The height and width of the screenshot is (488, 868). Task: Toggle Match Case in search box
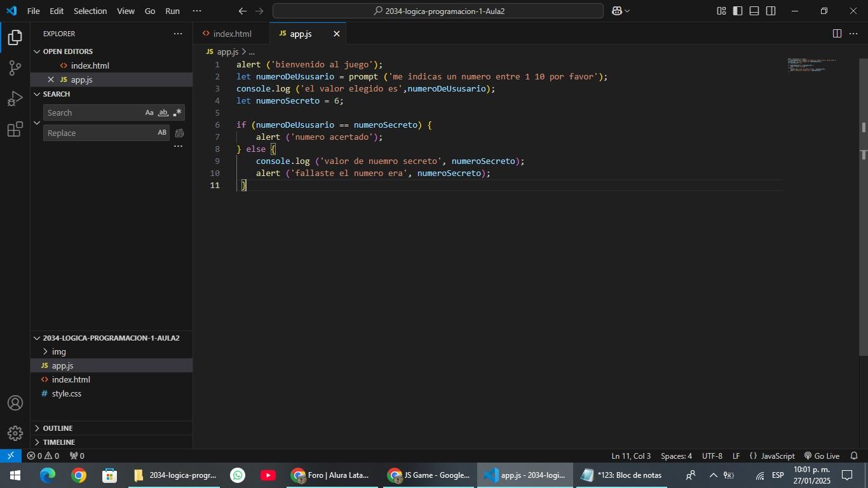(x=149, y=112)
